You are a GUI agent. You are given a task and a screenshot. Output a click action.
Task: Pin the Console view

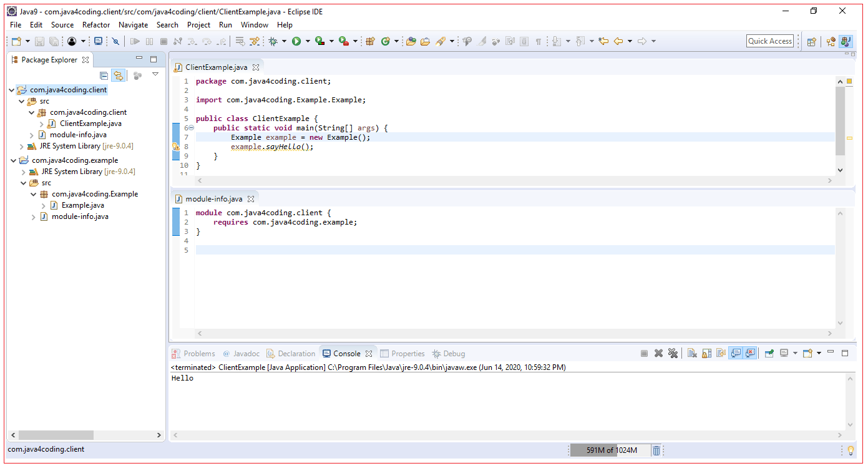769,353
